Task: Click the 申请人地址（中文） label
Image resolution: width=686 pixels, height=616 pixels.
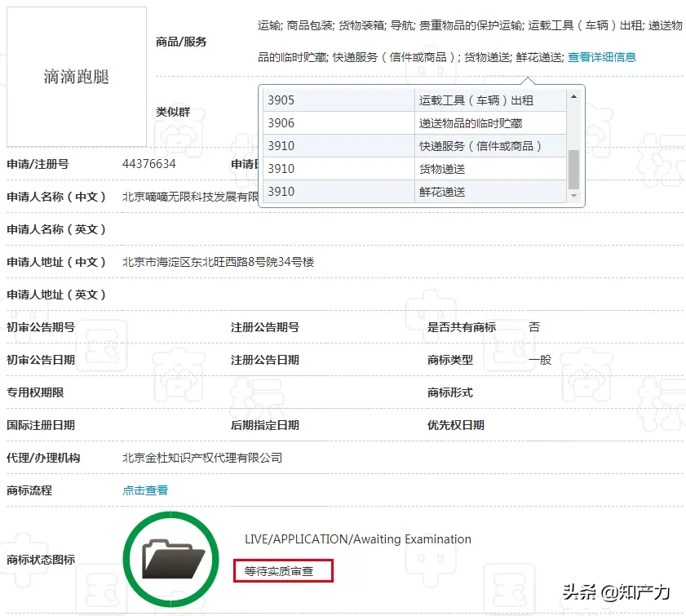Action: (56, 262)
